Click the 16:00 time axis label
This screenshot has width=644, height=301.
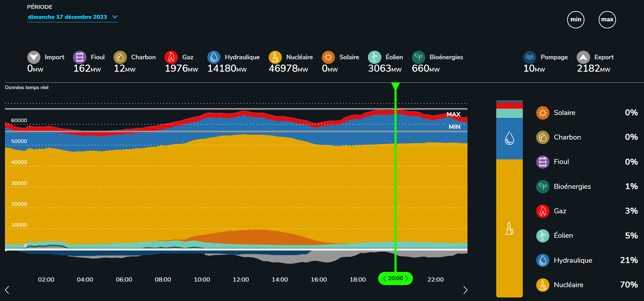[319, 280]
